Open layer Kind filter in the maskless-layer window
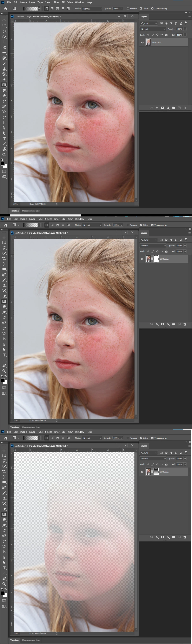192x644 pixels. tap(149, 23)
